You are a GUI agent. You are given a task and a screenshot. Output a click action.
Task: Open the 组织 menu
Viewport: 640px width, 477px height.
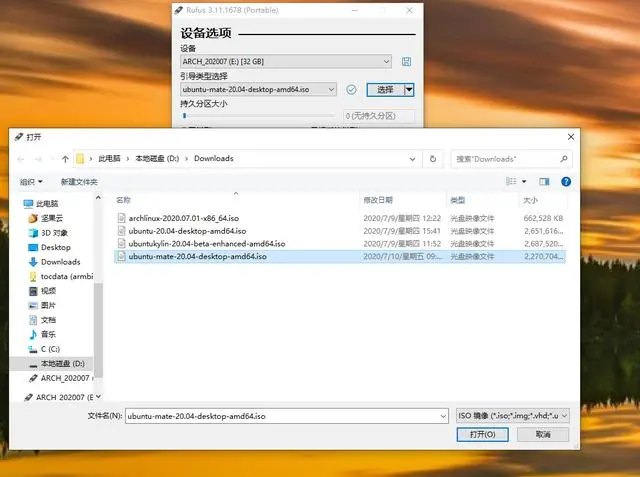[31, 182]
